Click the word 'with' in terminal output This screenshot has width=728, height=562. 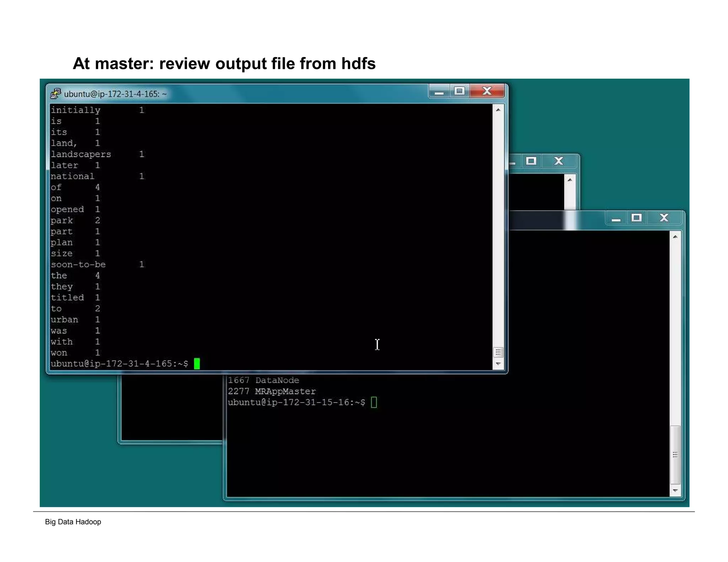tap(61, 342)
